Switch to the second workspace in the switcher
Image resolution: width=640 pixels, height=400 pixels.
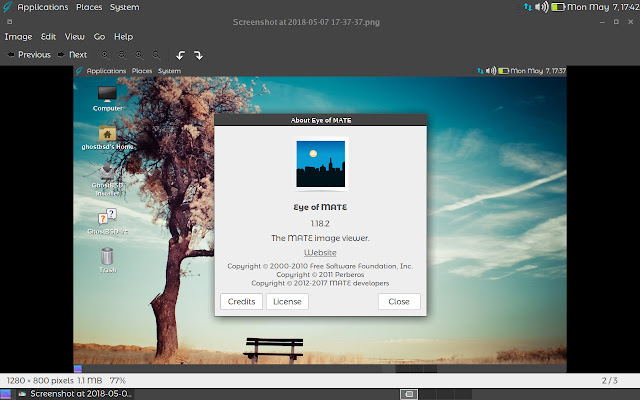click(x=427, y=394)
